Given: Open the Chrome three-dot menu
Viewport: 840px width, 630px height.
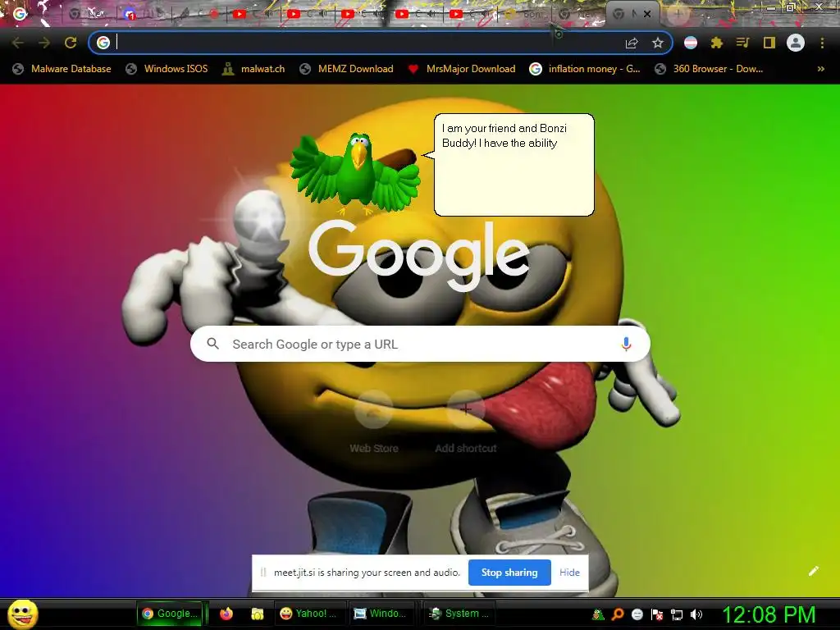Looking at the screenshot, I should [822, 43].
